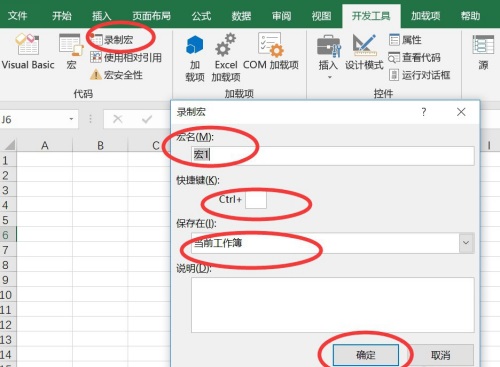
Task: Click the 说明 description text area
Action: click(x=333, y=305)
